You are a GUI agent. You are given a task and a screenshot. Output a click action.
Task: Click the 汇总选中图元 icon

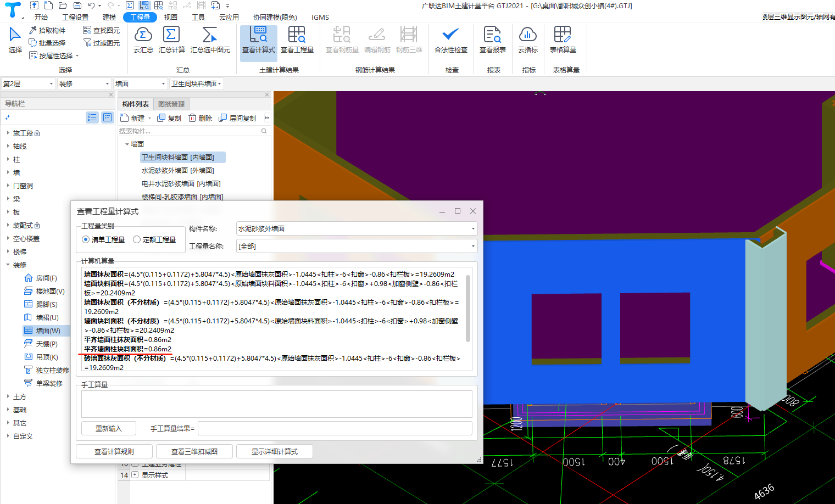coord(210,35)
